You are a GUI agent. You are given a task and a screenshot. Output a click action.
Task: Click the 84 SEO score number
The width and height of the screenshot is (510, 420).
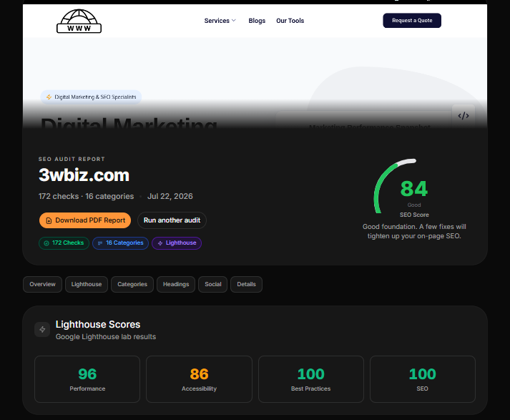tap(414, 189)
